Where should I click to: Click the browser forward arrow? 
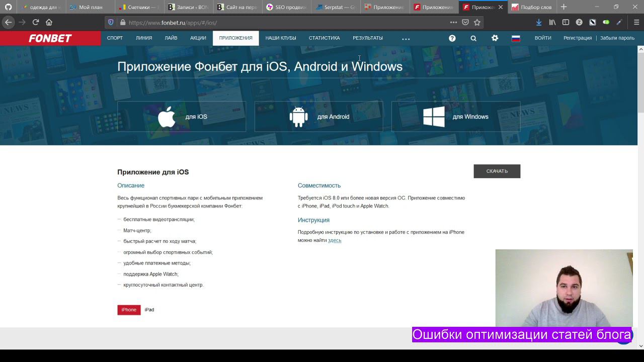pos(22,22)
